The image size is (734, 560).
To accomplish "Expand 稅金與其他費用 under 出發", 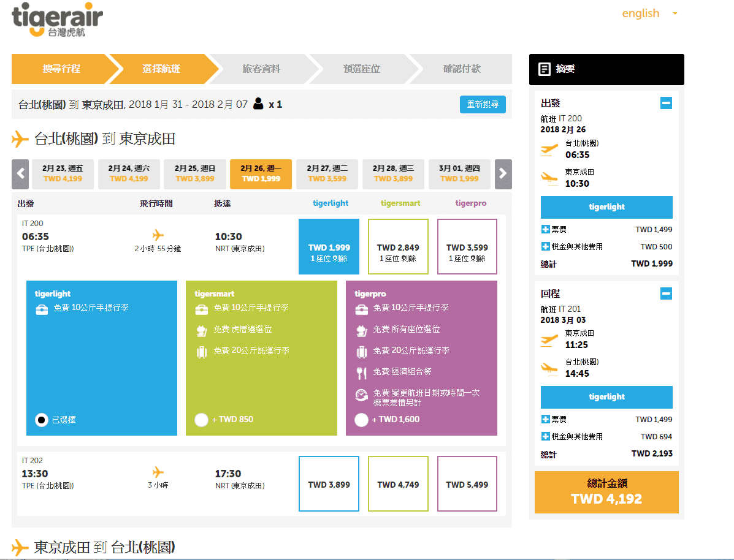I will (x=545, y=246).
